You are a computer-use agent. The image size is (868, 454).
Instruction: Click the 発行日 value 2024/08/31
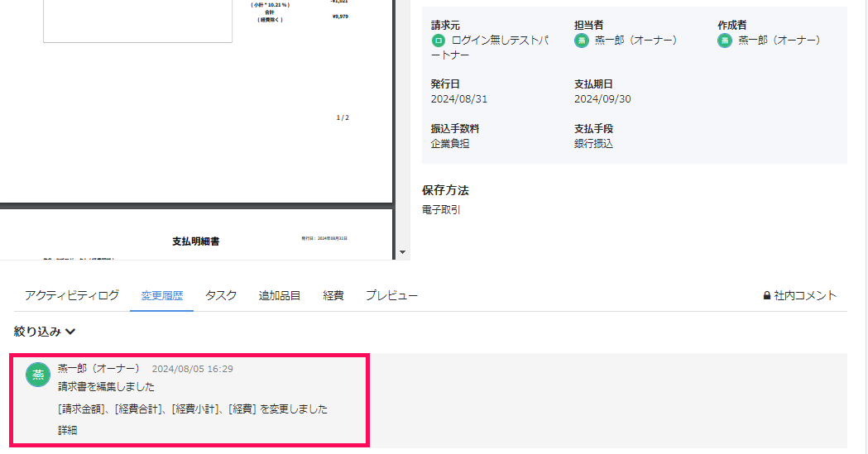(459, 99)
